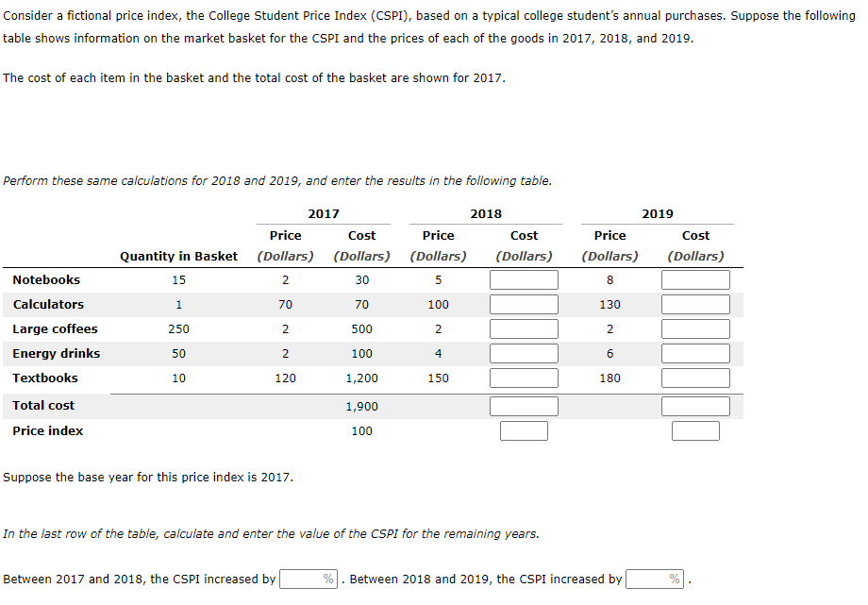Click the 2017-2018 CSPI increase percentage field
The image size is (868, 605).
[307, 579]
